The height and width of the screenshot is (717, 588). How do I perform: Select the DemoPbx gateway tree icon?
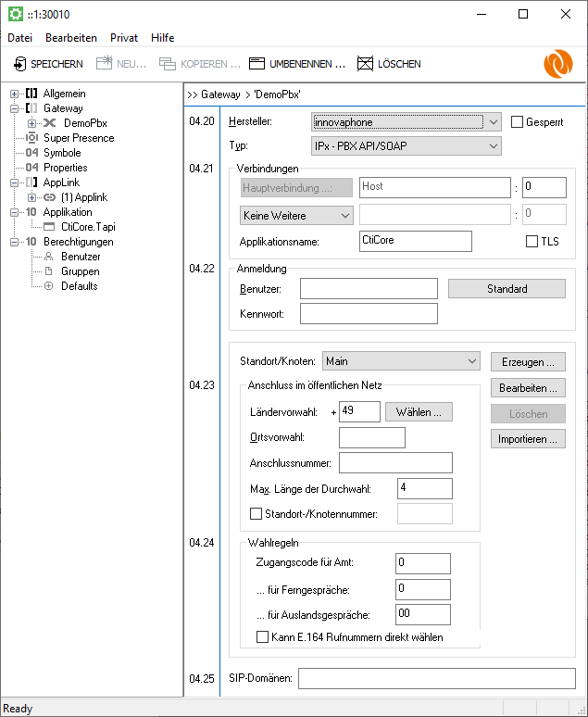click(x=49, y=123)
